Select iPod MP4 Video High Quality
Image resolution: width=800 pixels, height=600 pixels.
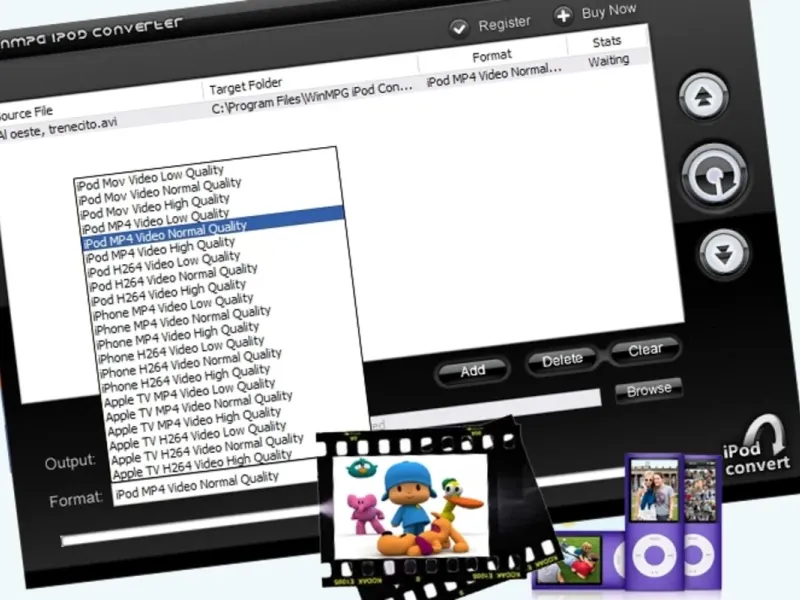(x=161, y=249)
